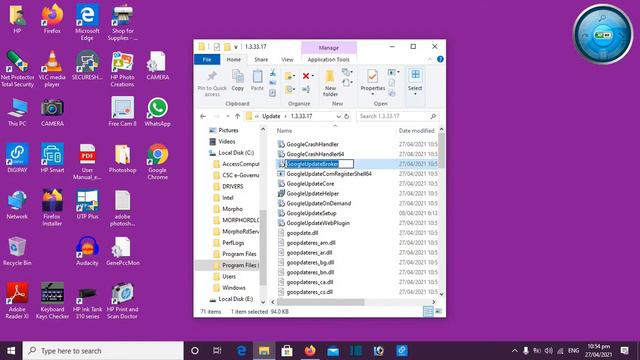Refresh the folder address bar

(x=347, y=116)
